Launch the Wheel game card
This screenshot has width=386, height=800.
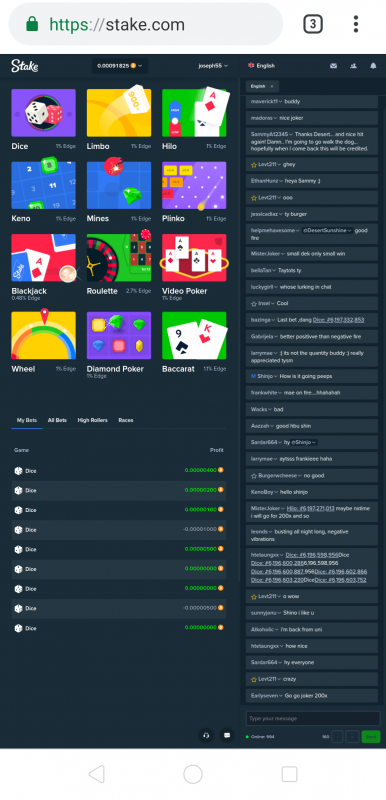pos(43,335)
